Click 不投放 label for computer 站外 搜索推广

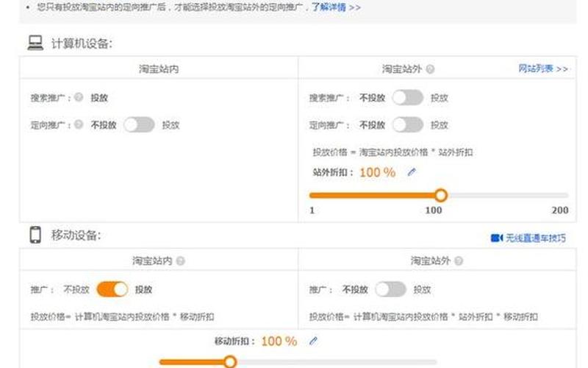pos(373,98)
